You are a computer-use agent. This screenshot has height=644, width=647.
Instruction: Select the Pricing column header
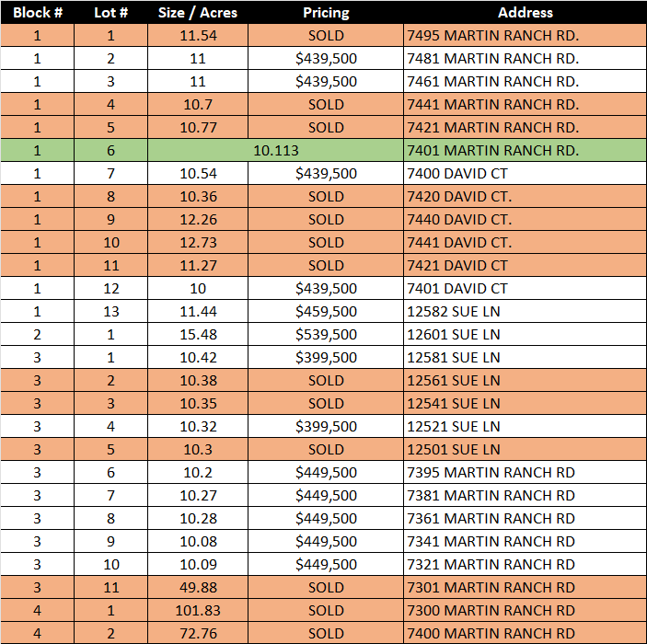(x=326, y=13)
